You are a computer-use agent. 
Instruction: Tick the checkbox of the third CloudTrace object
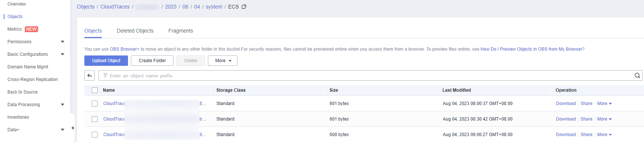point(95,135)
